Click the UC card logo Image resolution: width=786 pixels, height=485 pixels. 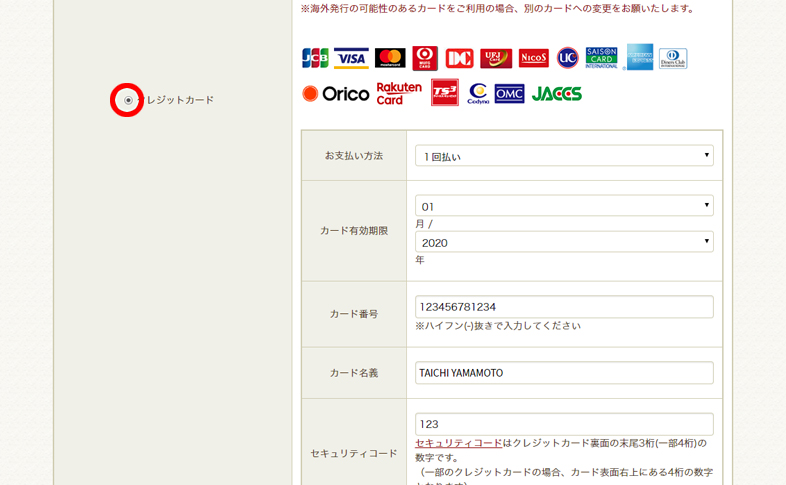tap(567, 58)
